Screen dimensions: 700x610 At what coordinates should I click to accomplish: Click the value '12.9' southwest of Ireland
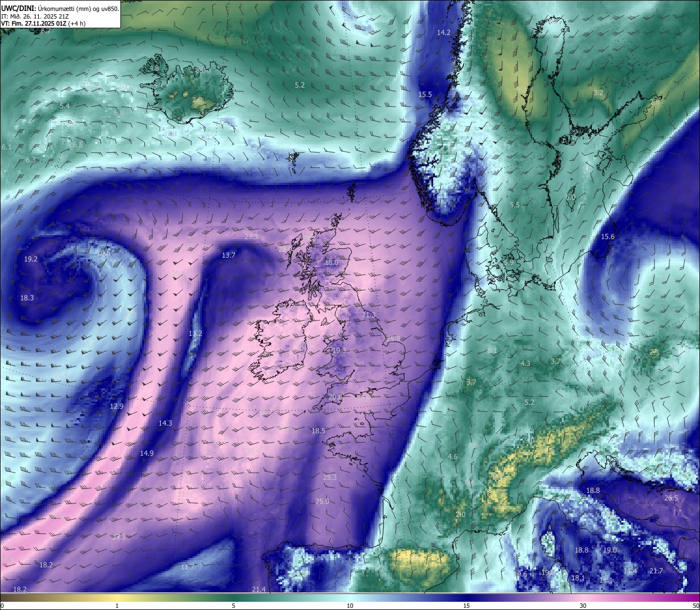(116, 406)
